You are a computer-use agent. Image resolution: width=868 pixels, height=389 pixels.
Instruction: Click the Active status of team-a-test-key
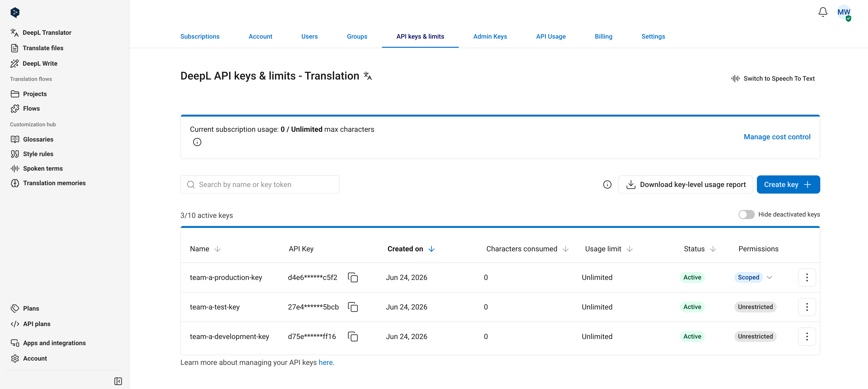click(x=692, y=307)
